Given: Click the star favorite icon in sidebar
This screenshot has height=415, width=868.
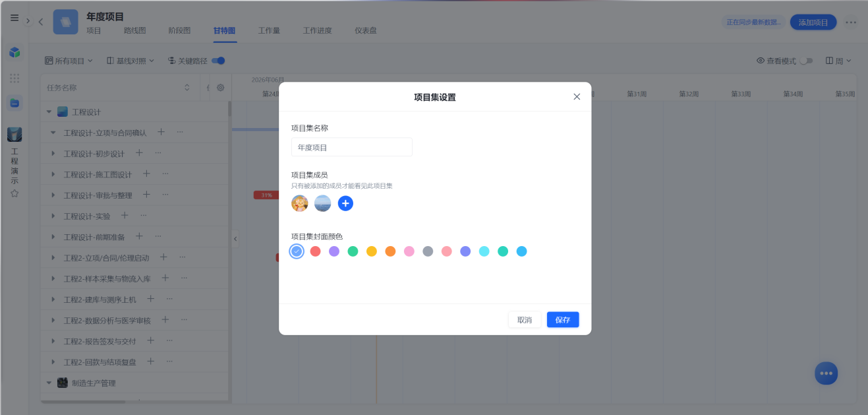Looking at the screenshot, I should point(14,193).
